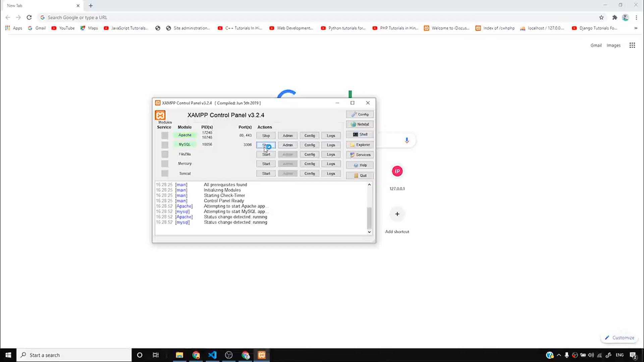Open MySQL Admin page
Viewport: 644px width, 362px height.
tap(288, 145)
